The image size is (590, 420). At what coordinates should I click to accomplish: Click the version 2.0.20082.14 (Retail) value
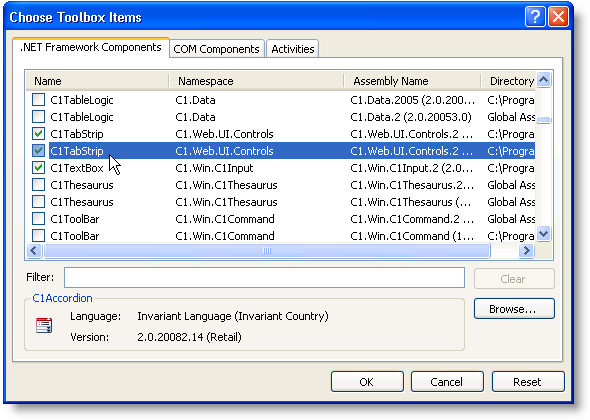pyautogui.click(x=189, y=337)
